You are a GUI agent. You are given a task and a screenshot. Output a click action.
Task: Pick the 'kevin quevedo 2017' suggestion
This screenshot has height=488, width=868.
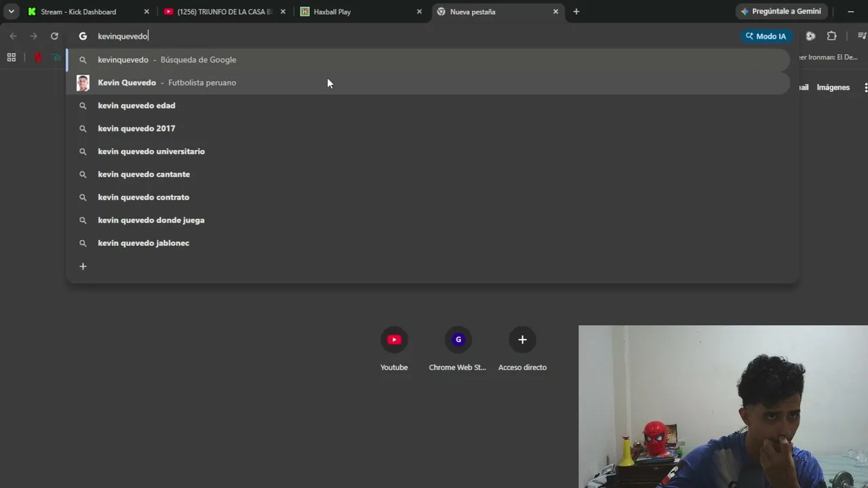[428, 129]
